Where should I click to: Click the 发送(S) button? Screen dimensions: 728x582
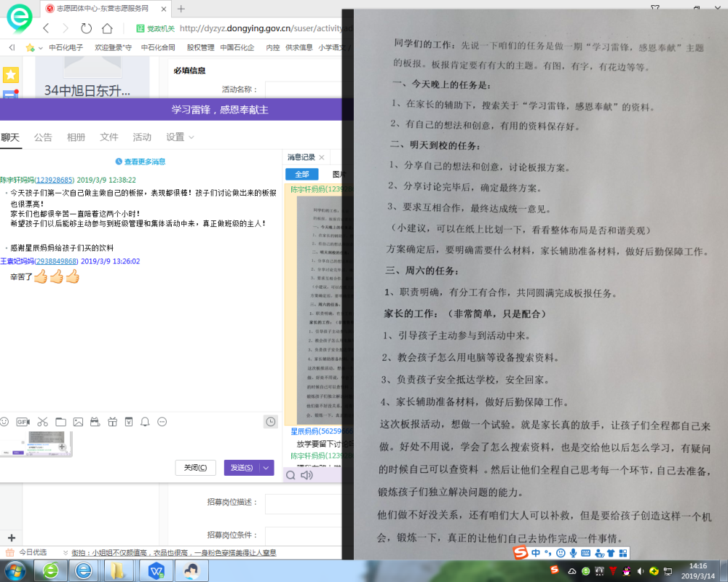242,468
